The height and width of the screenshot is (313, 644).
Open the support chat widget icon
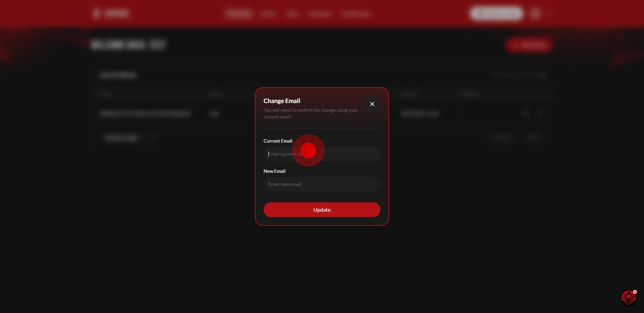point(628,297)
